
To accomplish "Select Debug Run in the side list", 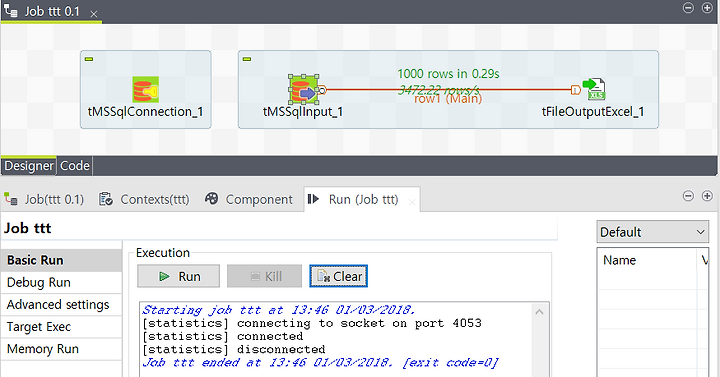I will 62,282.
